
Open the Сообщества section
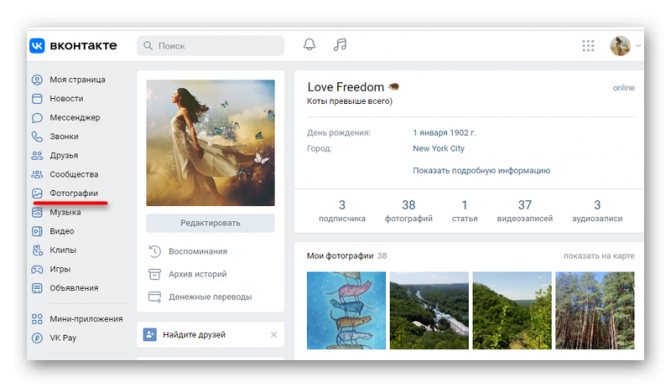point(74,174)
